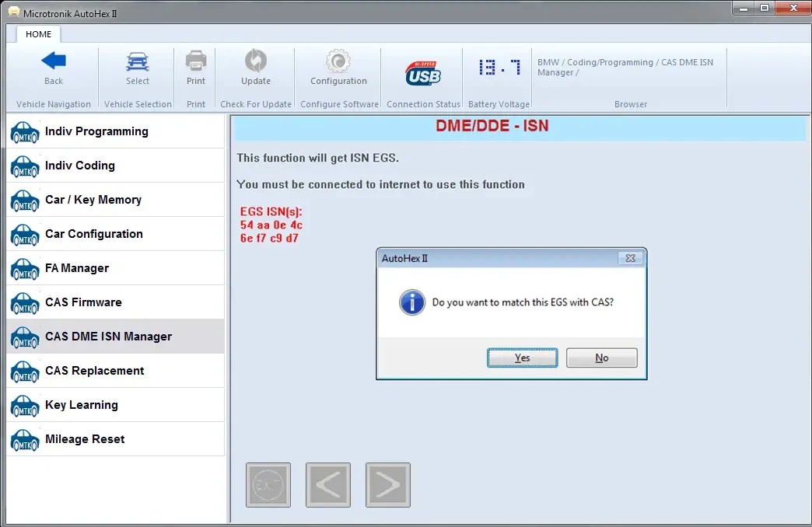Click the Back arrow icon
Viewport: 812px width, 527px height.
(x=54, y=61)
